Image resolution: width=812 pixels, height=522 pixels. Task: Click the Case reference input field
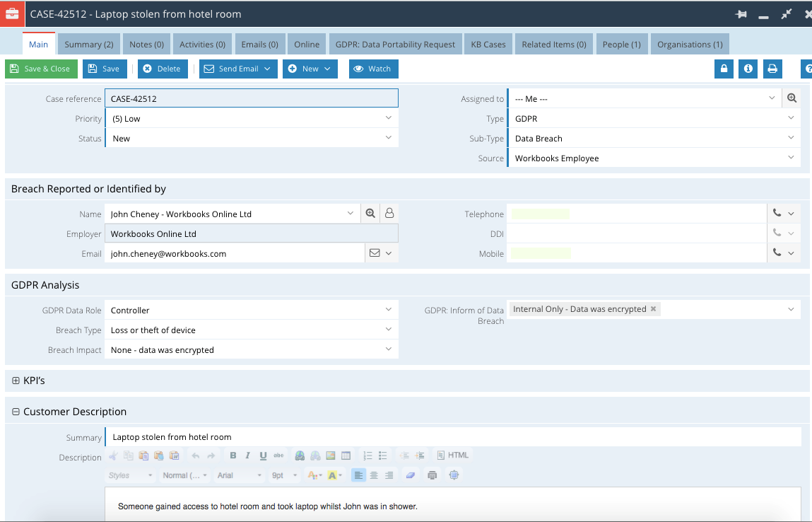coord(252,98)
